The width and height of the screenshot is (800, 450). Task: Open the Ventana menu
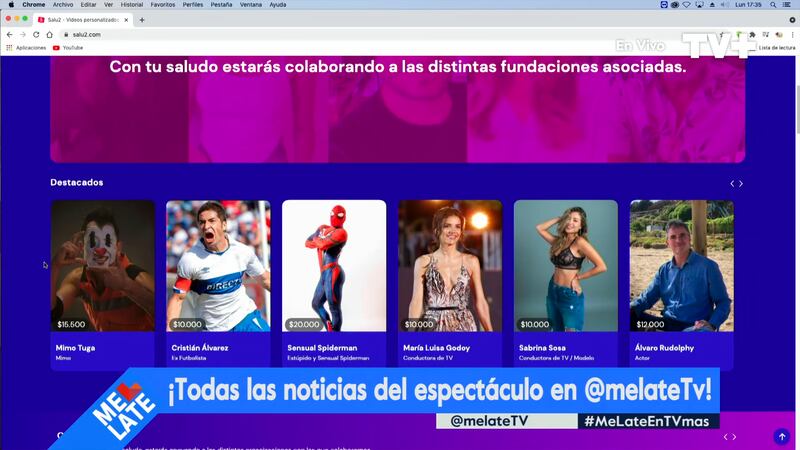pos(251,5)
